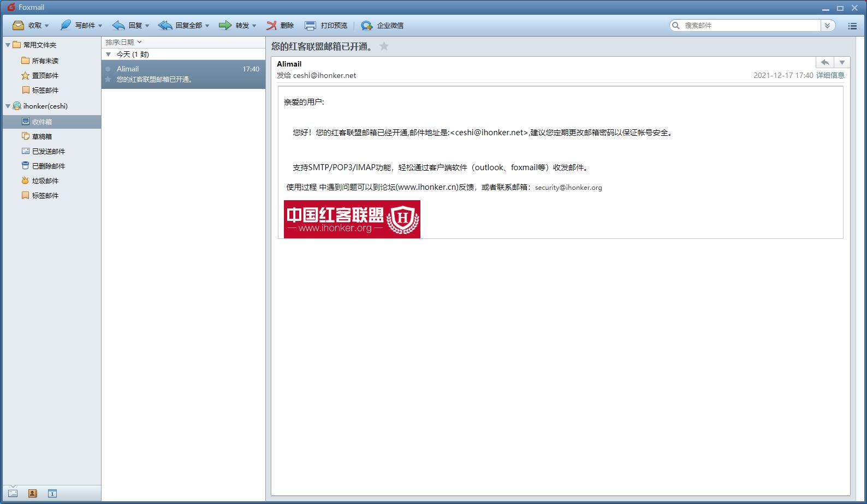Toggle read status dot on Alimail message
This screenshot has width=867, height=504.
108,69
